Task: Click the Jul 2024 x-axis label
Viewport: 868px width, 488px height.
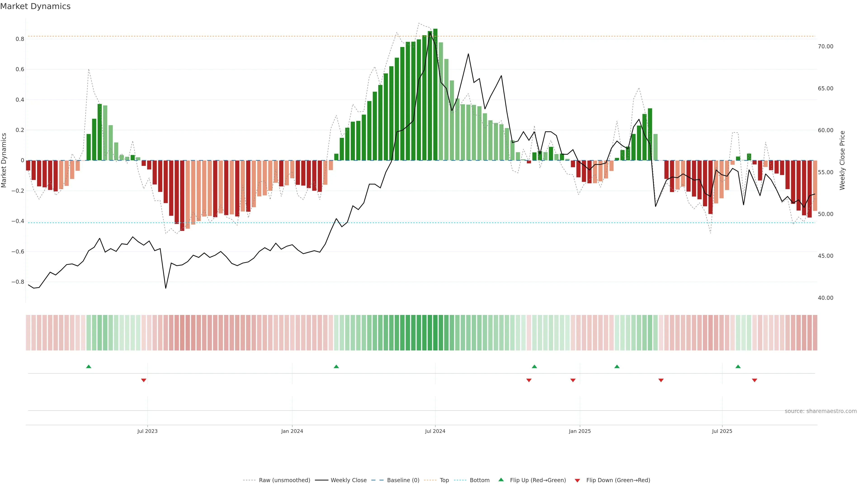Action: tap(435, 431)
